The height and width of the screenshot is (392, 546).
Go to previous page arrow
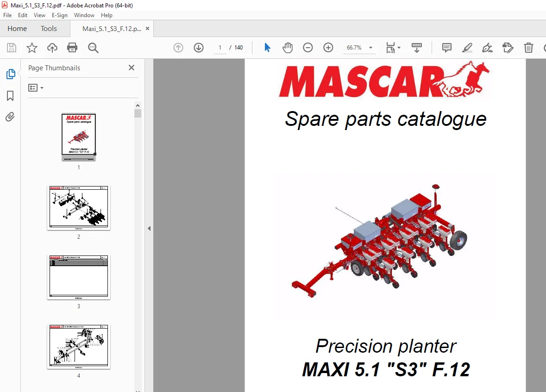[x=178, y=48]
